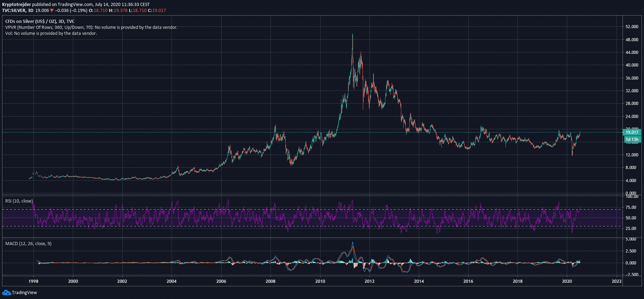
Task: Open the RSI (10, close) indicator label
Action: coord(19,201)
